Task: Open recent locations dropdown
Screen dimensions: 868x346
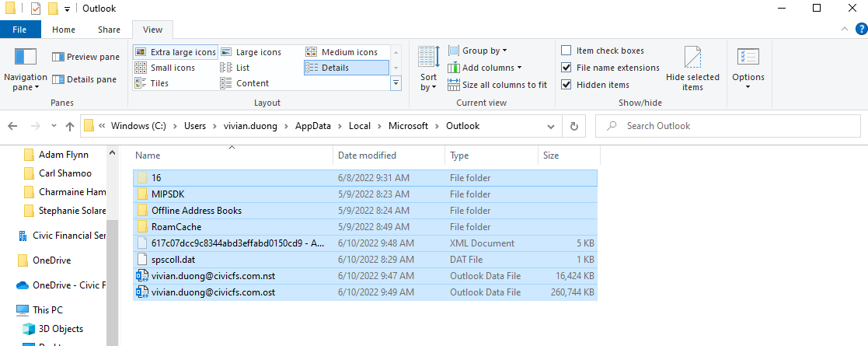Action: [x=54, y=126]
